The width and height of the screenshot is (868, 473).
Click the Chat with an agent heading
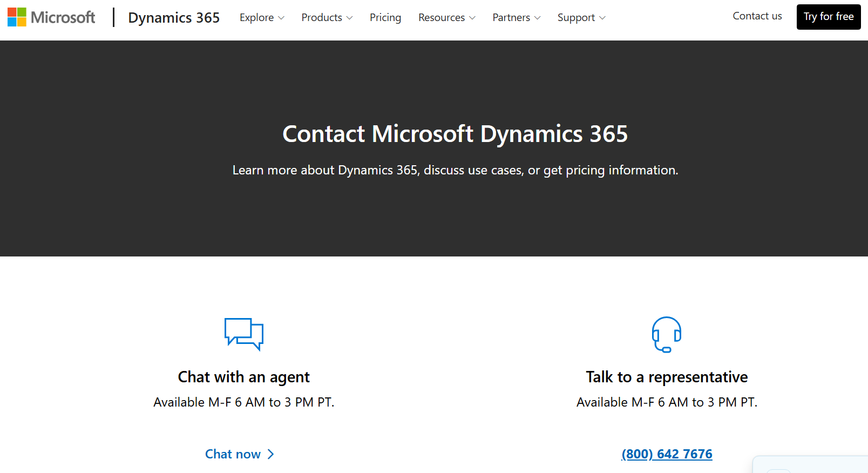click(x=244, y=377)
